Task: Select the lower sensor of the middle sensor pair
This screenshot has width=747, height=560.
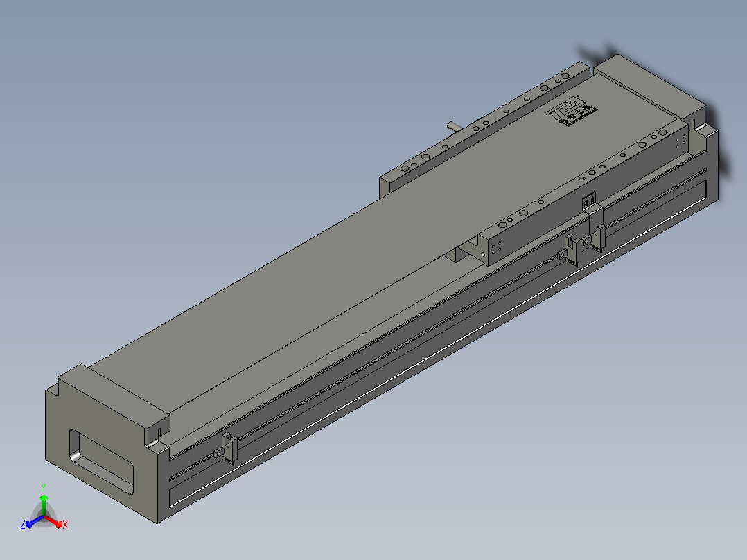Action: point(571,250)
